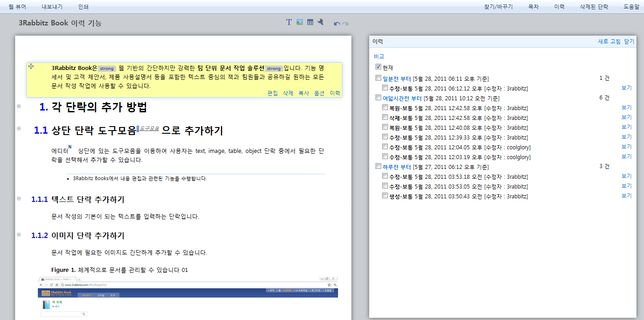Toggle the 현재 checkbox

379,67
